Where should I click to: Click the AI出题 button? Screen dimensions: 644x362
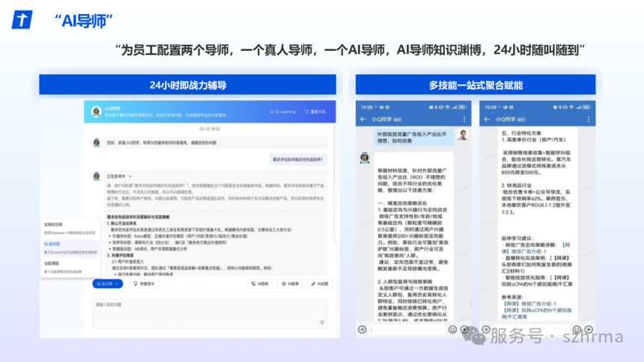tap(318, 283)
